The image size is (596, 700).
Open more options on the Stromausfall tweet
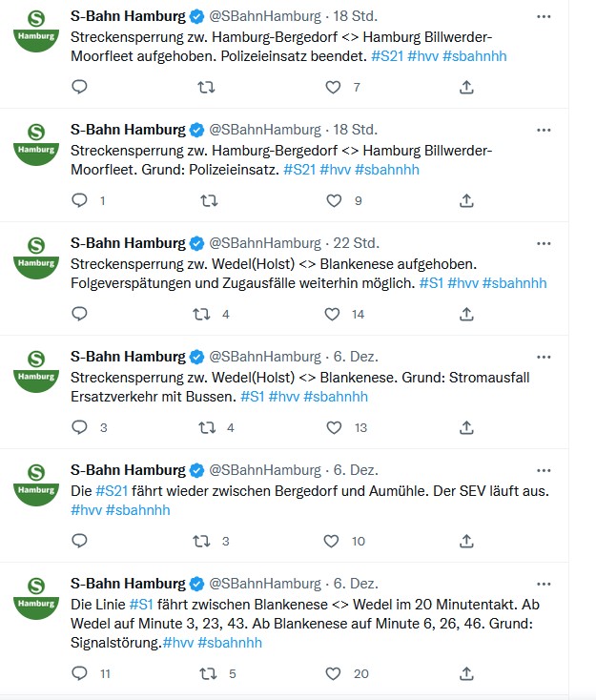point(544,357)
